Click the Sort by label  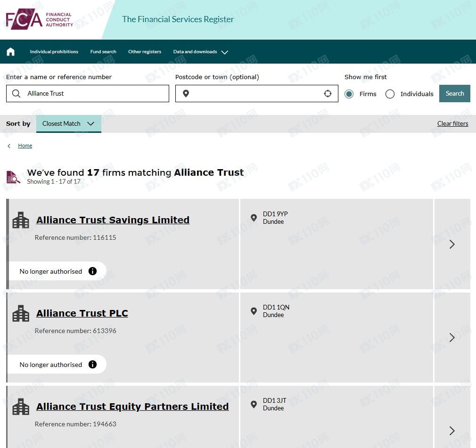pos(18,123)
